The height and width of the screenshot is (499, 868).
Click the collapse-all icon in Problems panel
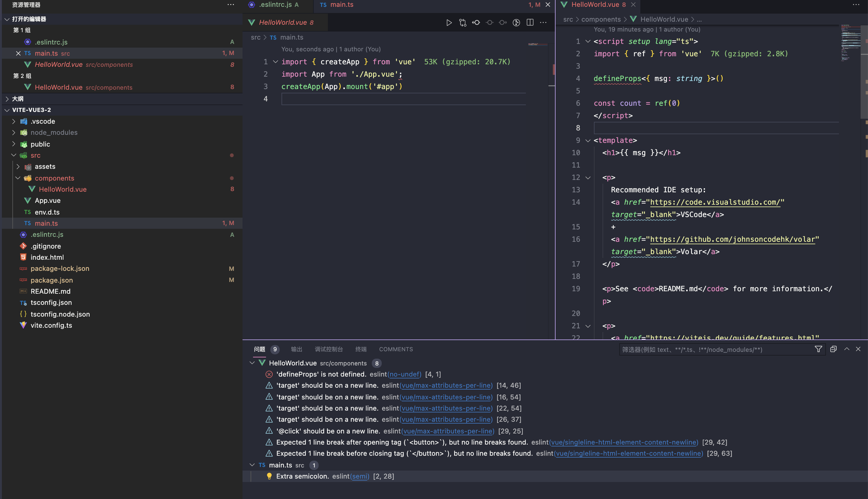tap(833, 349)
